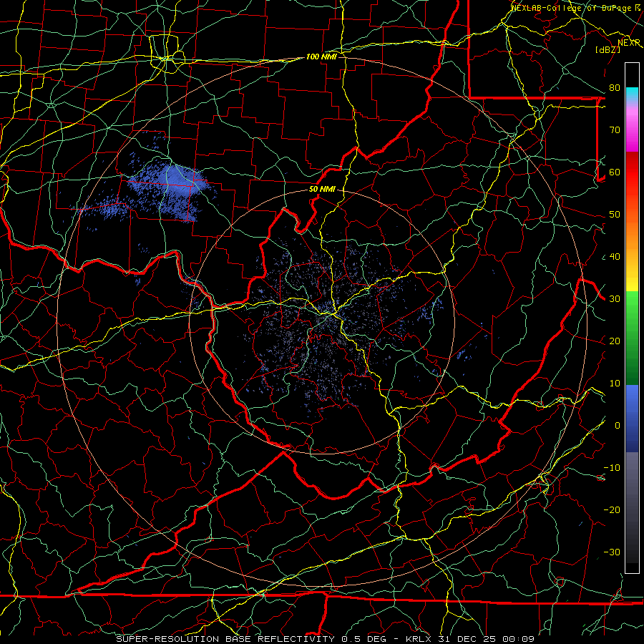This screenshot has width=644, height=644.
Task: Click the 70 value on dBZ scale
Action: (615, 130)
